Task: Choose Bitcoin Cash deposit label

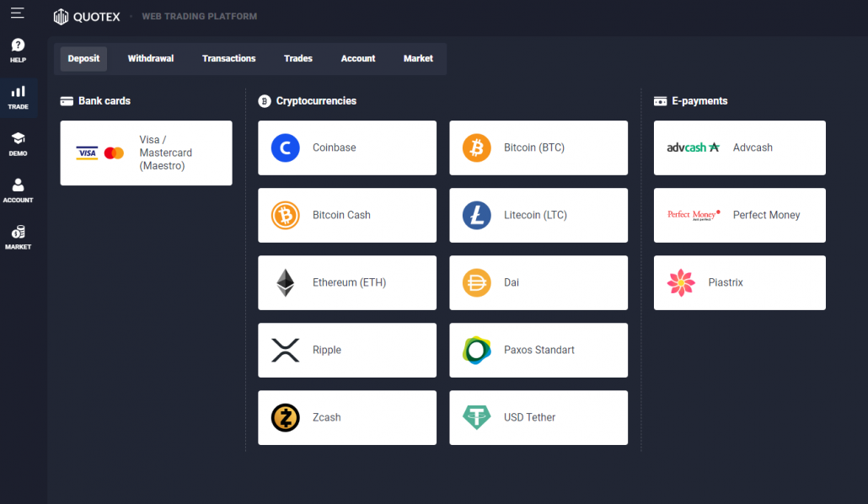Action: (341, 215)
